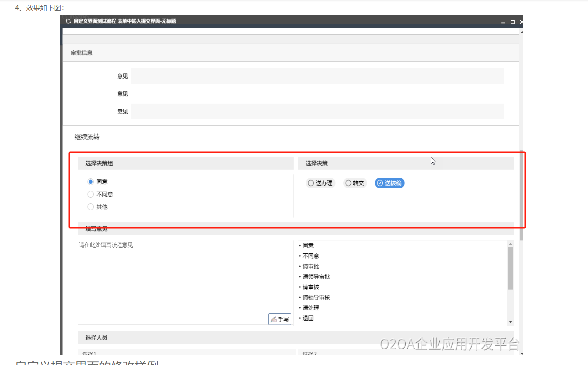Pick quick opinion 请领导审批

point(316,277)
